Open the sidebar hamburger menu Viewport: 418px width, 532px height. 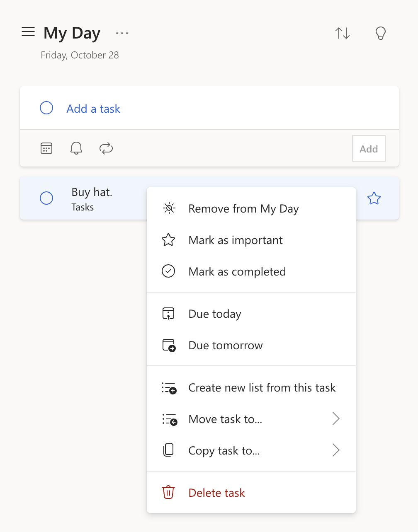pyautogui.click(x=28, y=31)
